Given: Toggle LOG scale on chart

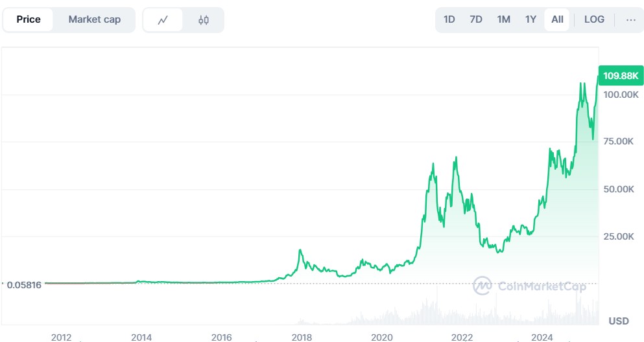Looking at the screenshot, I should click(594, 19).
